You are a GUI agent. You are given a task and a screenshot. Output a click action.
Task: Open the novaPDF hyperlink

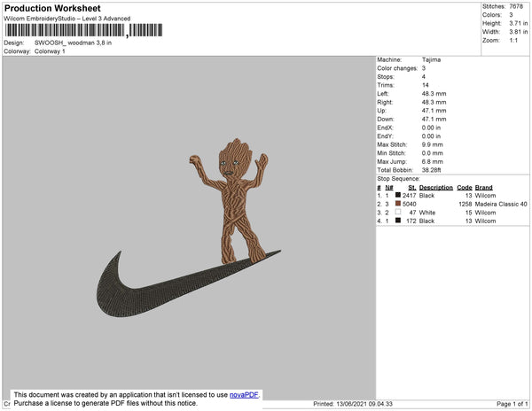(x=244, y=395)
